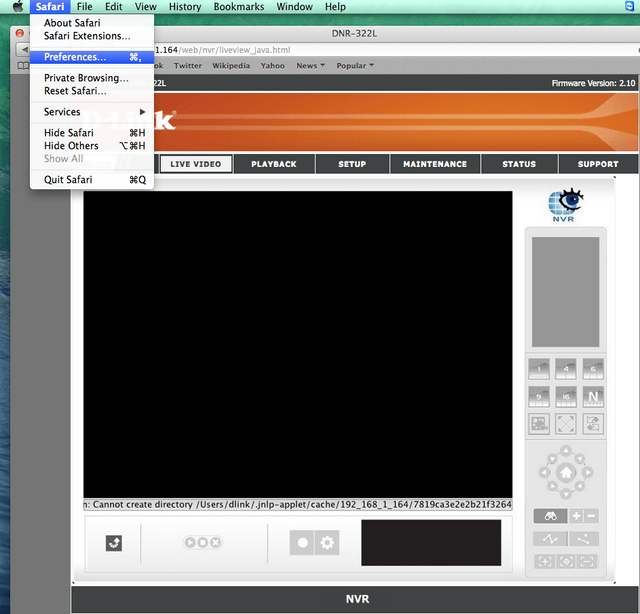This screenshot has height=614, width=640.
Task: Click the focus near plus bracket icon
Action: click(x=544, y=562)
